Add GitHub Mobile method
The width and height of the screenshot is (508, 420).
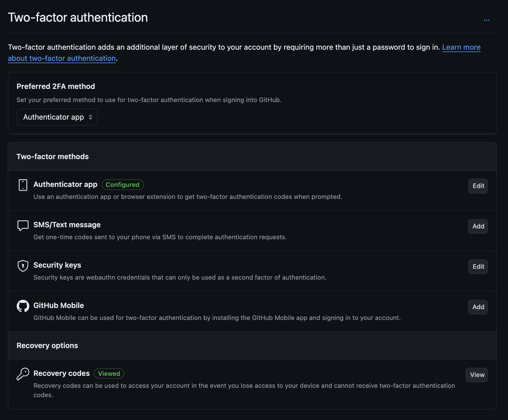coord(478,307)
